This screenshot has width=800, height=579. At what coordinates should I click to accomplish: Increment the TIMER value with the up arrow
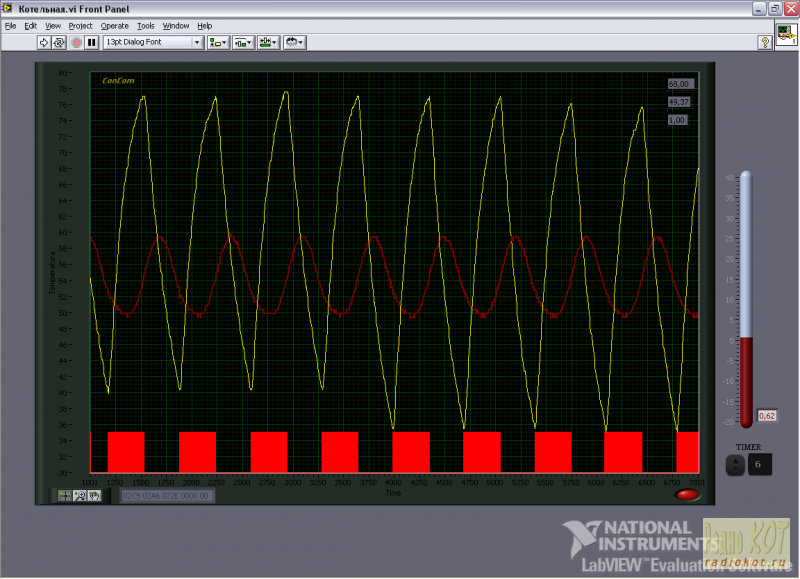coord(735,460)
